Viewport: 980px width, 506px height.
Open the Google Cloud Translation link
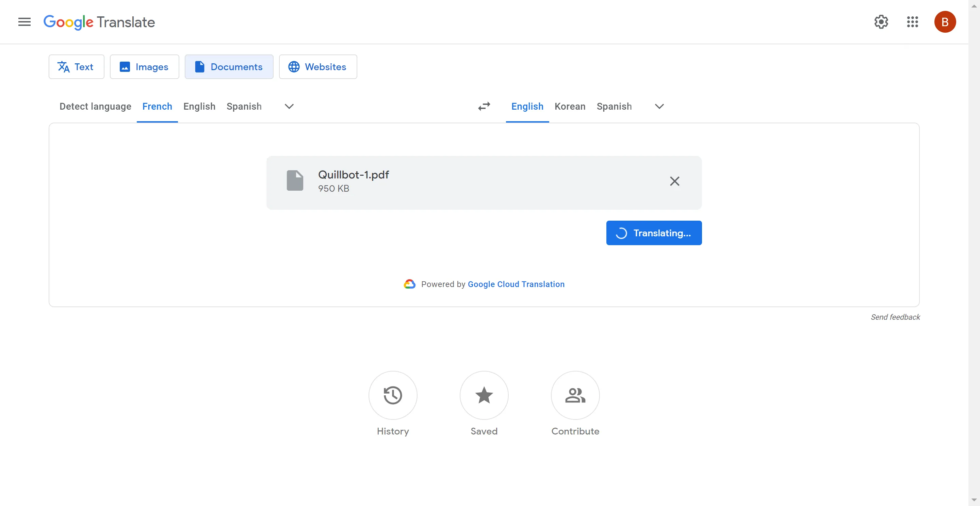click(516, 284)
